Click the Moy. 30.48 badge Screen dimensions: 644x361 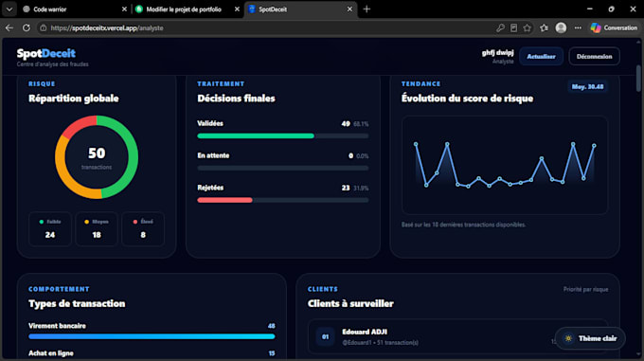point(587,86)
